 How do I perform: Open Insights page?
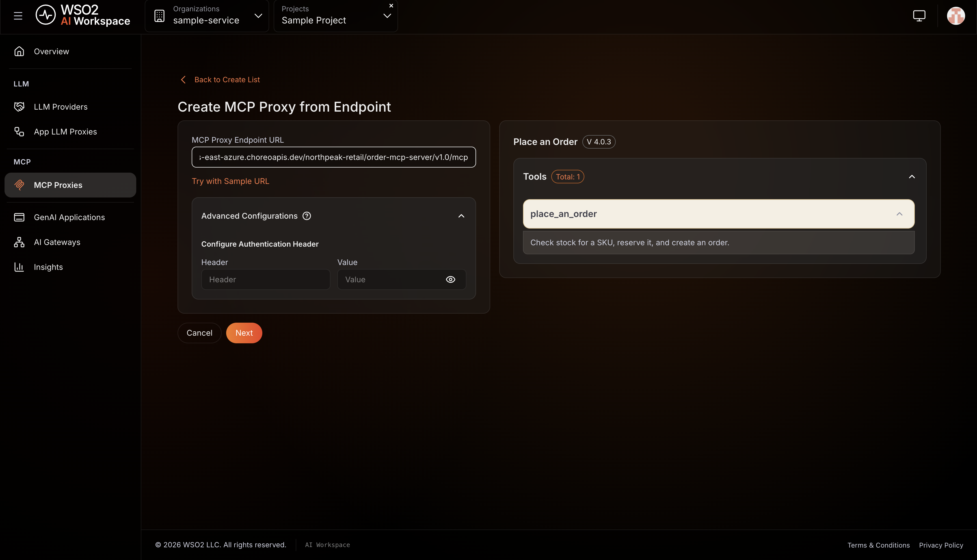click(70, 267)
